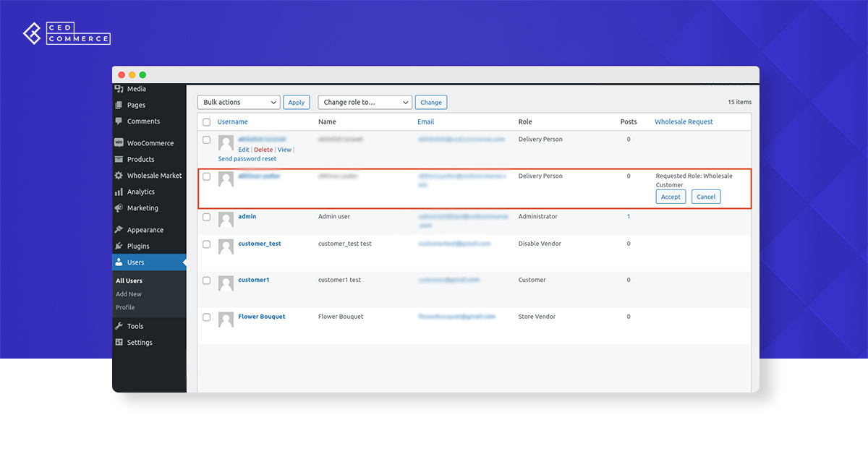Open the Change role to… dropdown

click(x=365, y=103)
